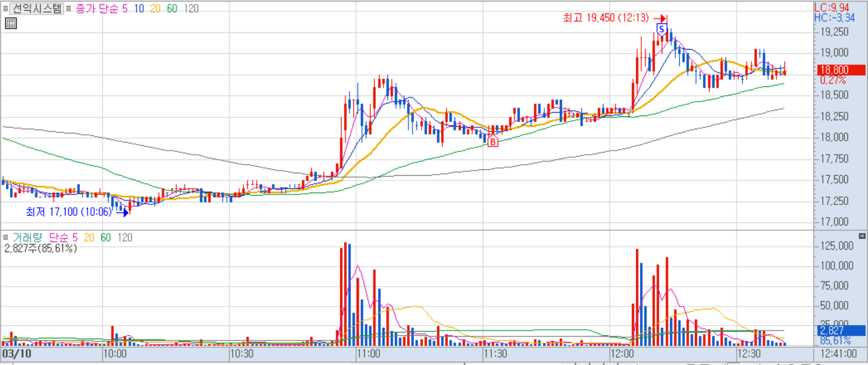Select the 거래량 volume indicator label

pyautogui.click(x=27, y=237)
